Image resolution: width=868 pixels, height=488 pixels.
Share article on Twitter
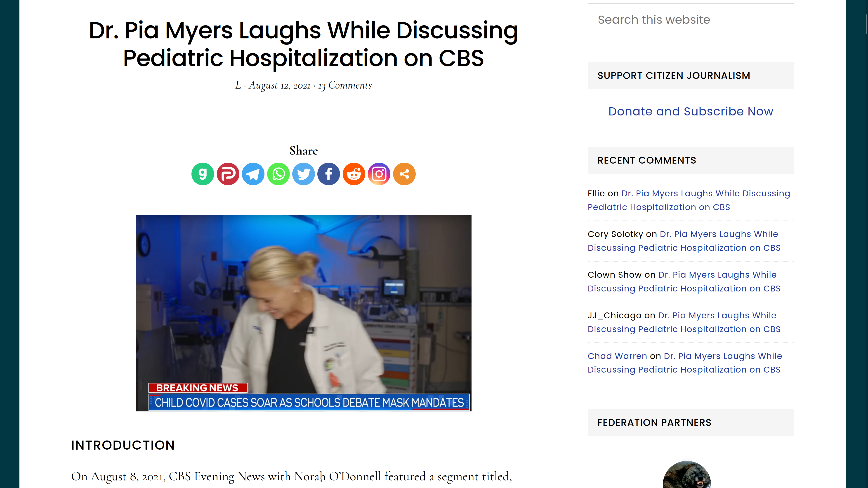pos(303,174)
